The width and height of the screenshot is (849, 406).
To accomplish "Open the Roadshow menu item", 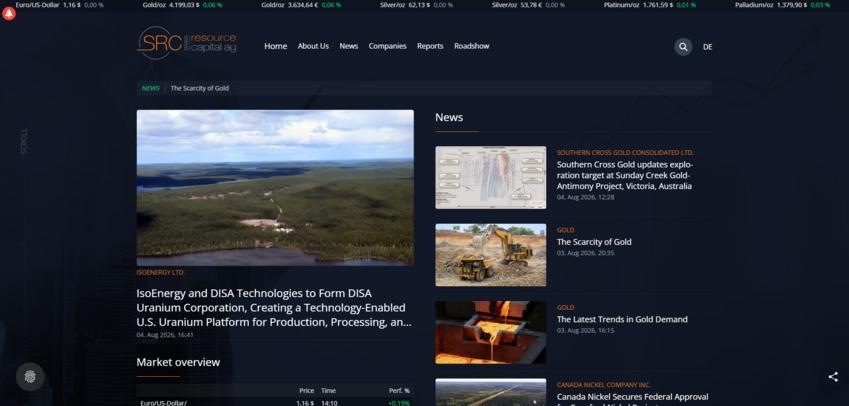I will pos(472,46).
